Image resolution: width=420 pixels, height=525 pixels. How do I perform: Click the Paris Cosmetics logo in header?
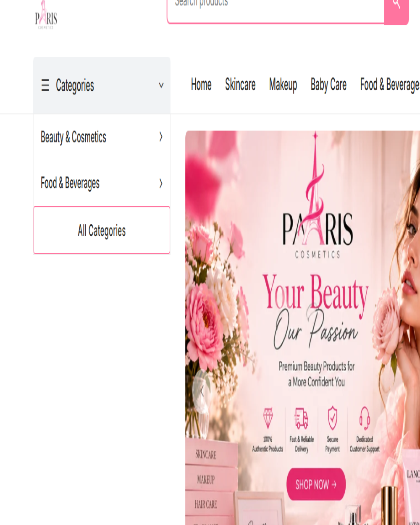[x=46, y=15]
